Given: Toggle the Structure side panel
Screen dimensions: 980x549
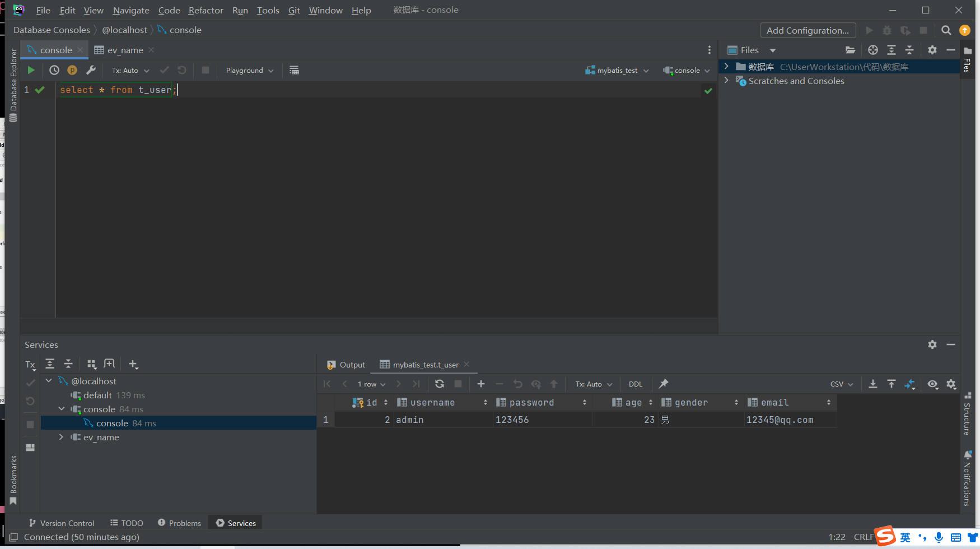Looking at the screenshot, I should click(967, 413).
